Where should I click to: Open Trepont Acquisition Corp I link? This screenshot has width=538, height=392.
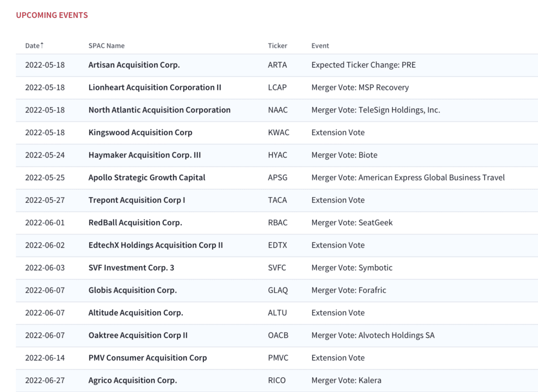(137, 200)
